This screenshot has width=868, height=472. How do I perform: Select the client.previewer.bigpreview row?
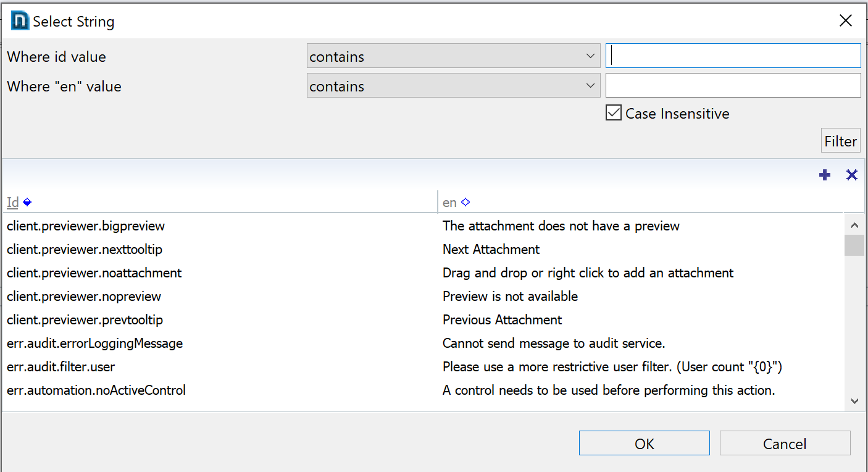(86, 226)
